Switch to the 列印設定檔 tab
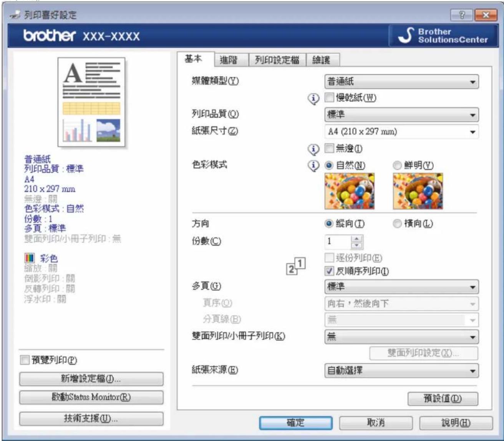The height and width of the screenshot is (441, 504). pos(277,60)
